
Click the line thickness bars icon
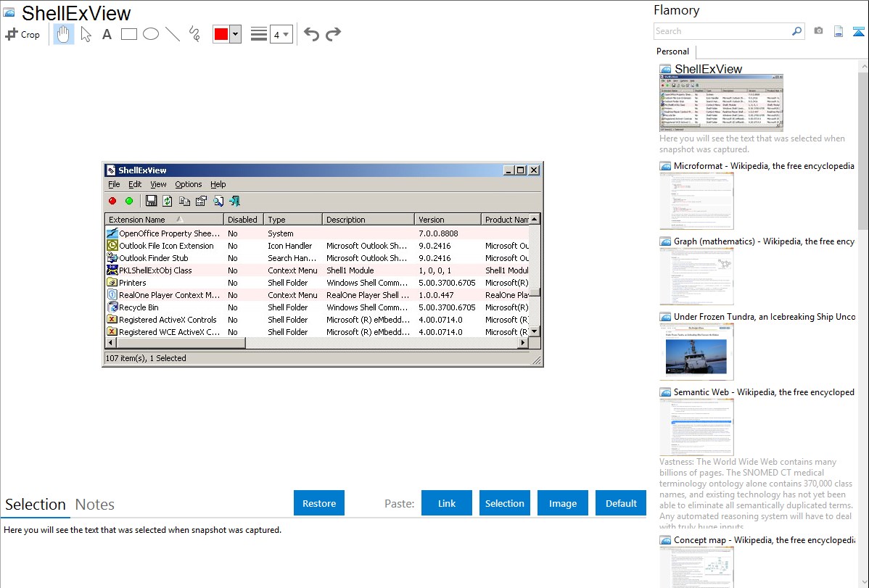pyautogui.click(x=259, y=34)
